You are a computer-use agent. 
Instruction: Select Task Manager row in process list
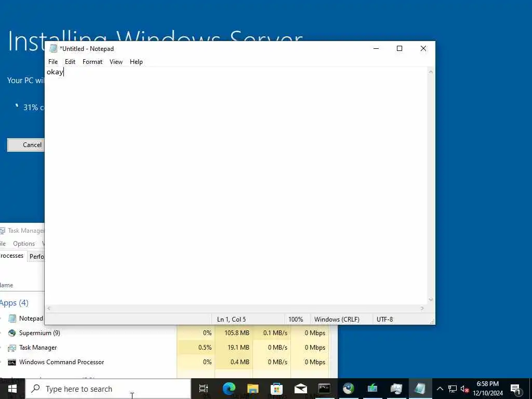(164, 348)
